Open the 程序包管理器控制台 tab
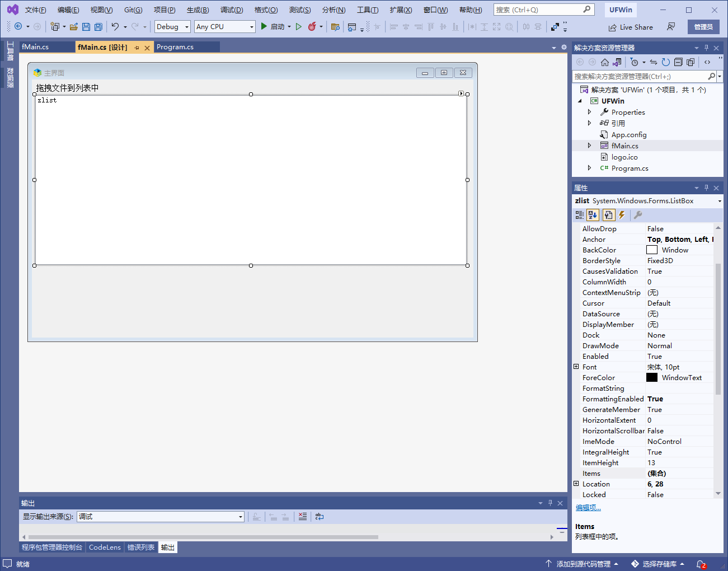This screenshot has height=571, width=728. (52, 547)
